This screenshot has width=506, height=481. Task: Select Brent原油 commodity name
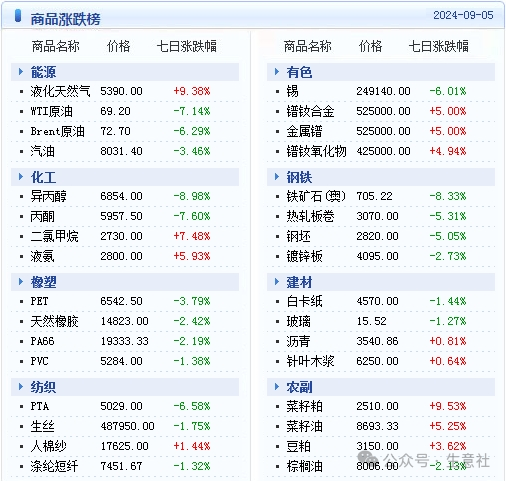[57, 131]
